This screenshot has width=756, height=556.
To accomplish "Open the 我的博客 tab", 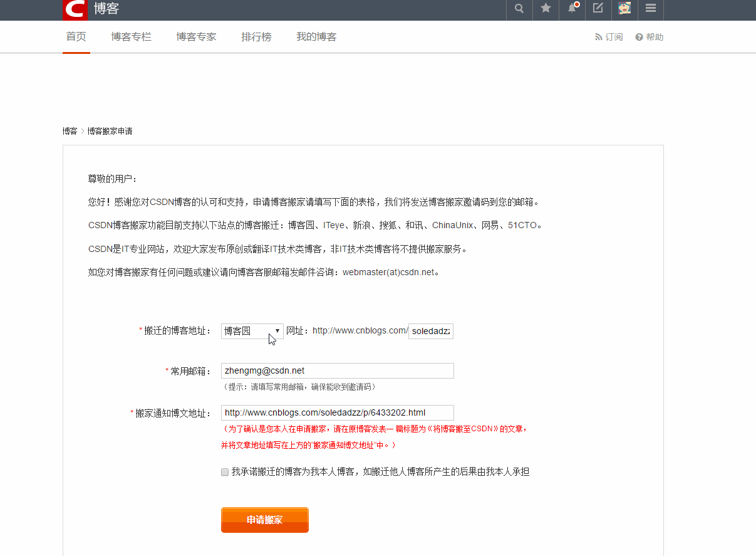I will pyautogui.click(x=317, y=37).
